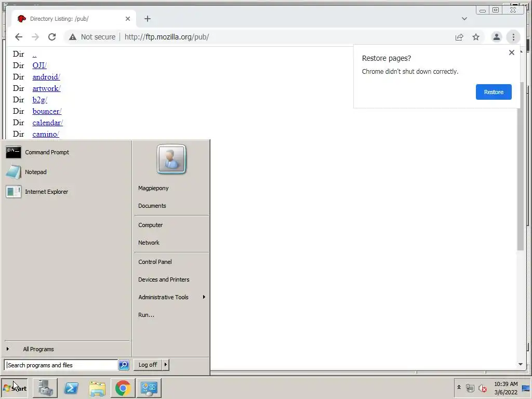Open PowerShell from taskbar
Screen dimensions: 532x399
tap(71, 388)
